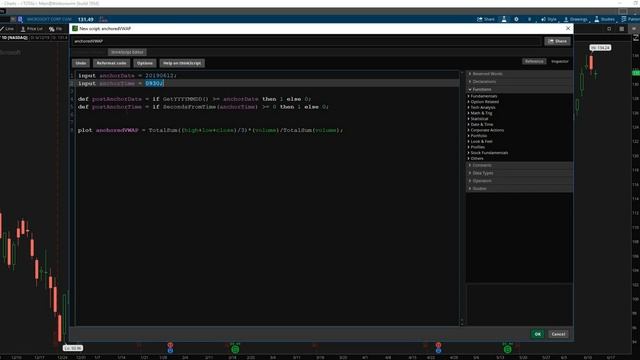Expand the Declarations section
Image resolution: width=640 pixels, height=360 pixels.
(x=519, y=82)
